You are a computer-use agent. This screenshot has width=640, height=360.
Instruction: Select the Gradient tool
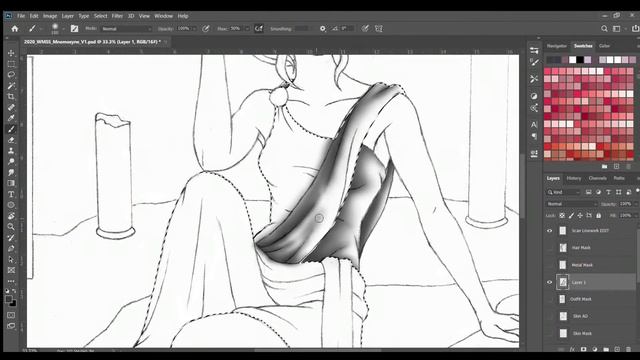tap(11, 183)
